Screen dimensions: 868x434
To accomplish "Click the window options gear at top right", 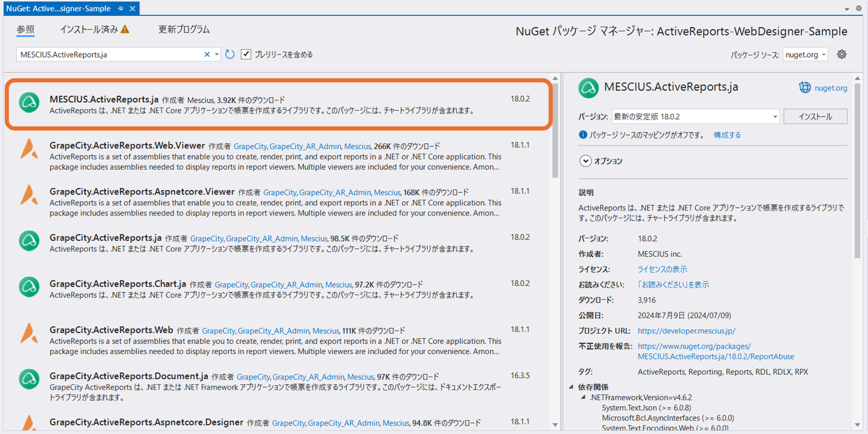I will 859,8.
